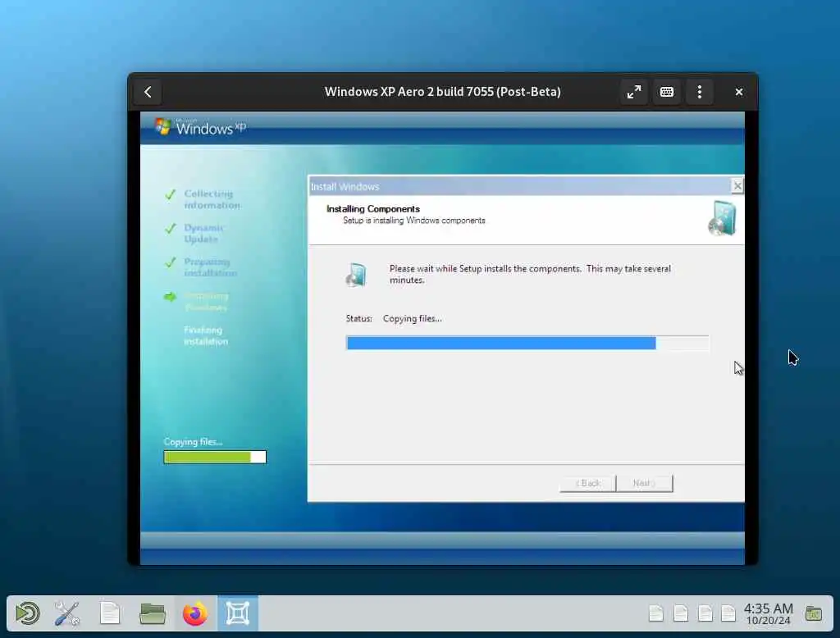840x638 pixels.
Task: Click the 'Installing Components' heading
Action: click(373, 209)
